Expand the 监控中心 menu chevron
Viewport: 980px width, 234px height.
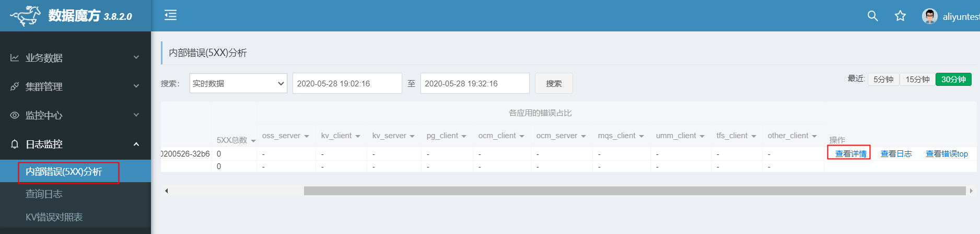[x=136, y=115]
